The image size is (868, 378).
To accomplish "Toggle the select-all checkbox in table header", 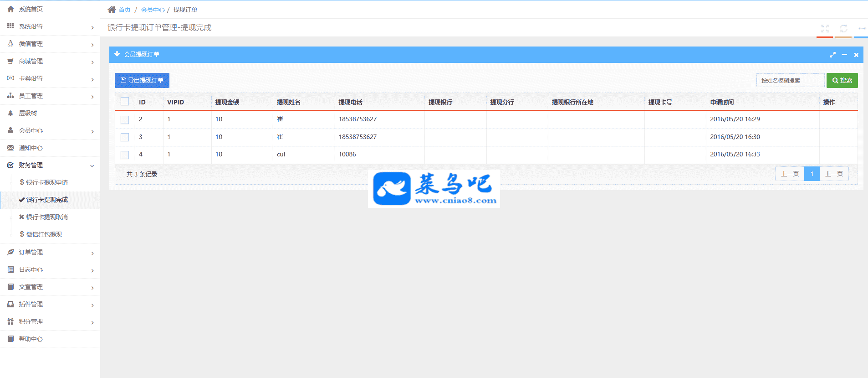I will tap(125, 102).
